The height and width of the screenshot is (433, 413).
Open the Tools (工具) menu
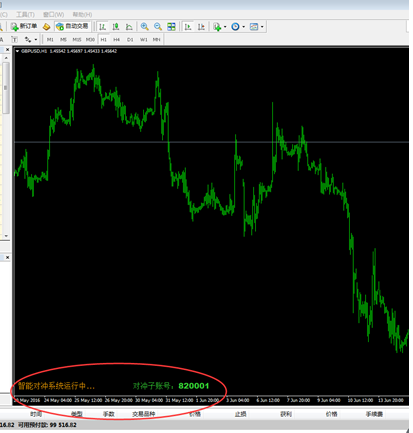(x=25, y=14)
